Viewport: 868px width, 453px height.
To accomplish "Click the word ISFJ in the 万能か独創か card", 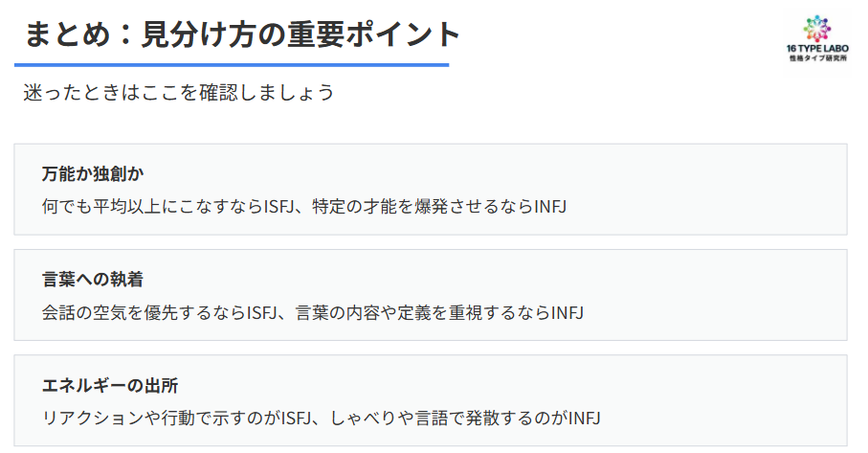I will pos(283,206).
